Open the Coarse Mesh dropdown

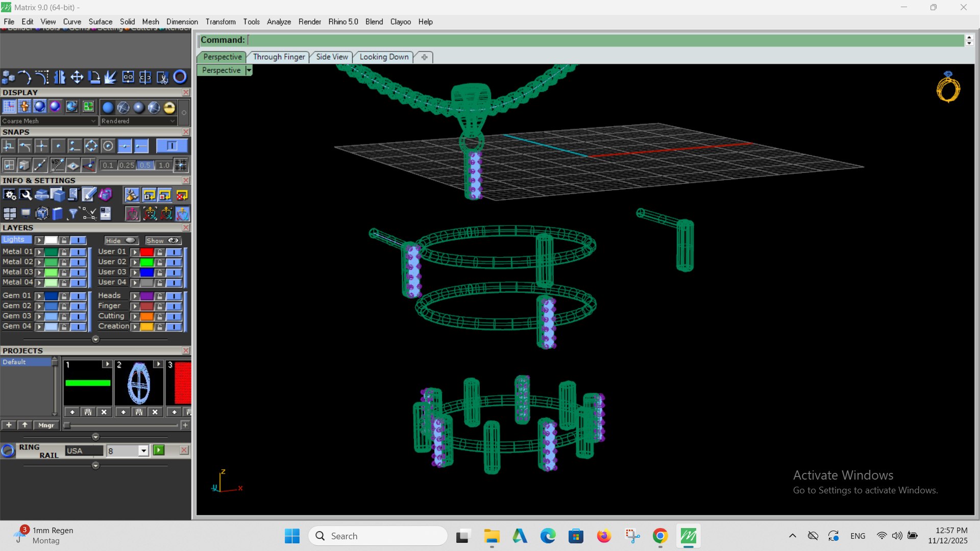click(x=49, y=121)
